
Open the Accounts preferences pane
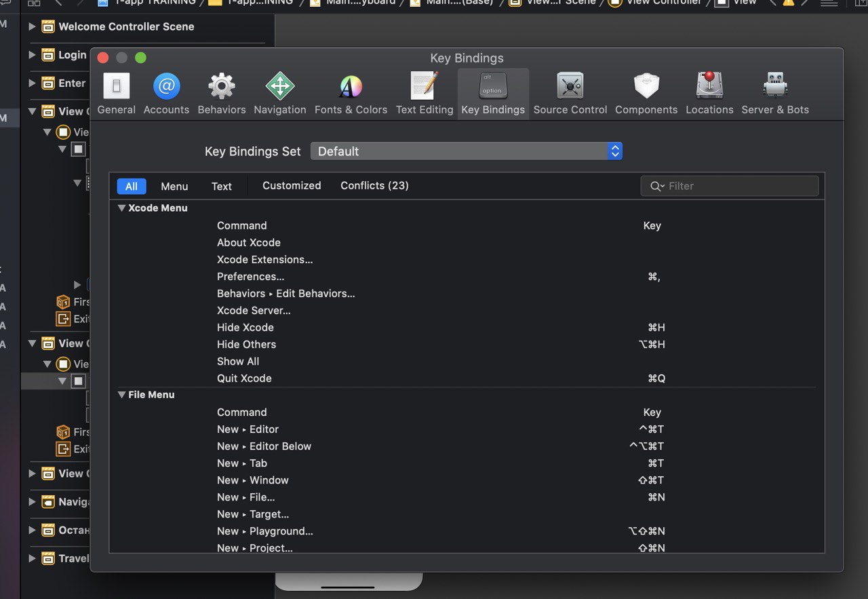tap(166, 94)
